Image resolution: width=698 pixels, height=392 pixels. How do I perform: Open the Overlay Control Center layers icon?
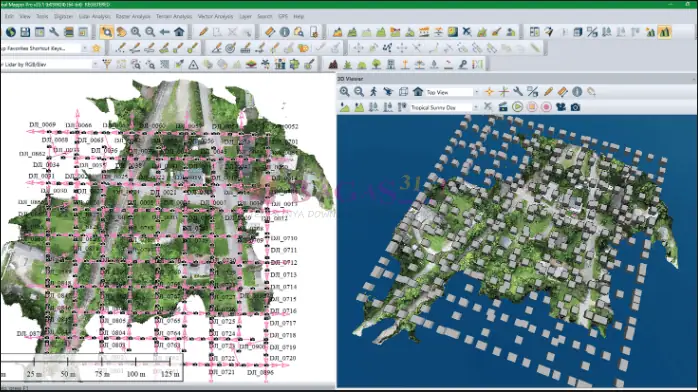tap(69, 32)
